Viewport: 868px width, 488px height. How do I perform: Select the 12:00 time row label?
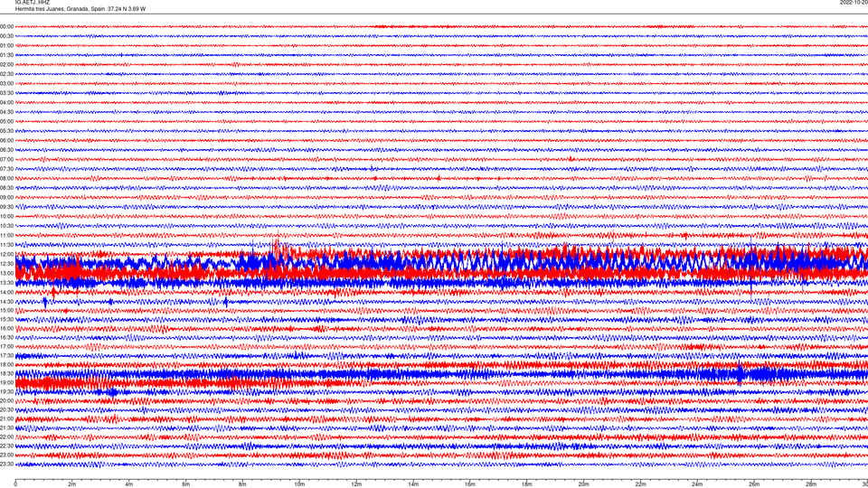[x=6, y=255]
